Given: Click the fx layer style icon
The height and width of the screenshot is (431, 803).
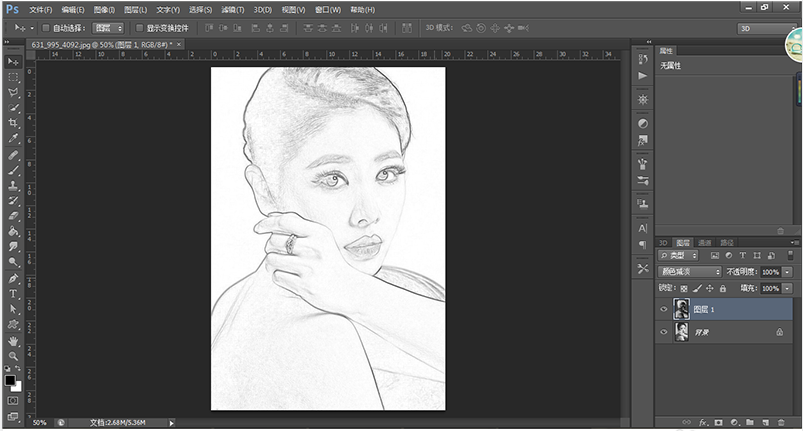Looking at the screenshot, I should tap(704, 423).
